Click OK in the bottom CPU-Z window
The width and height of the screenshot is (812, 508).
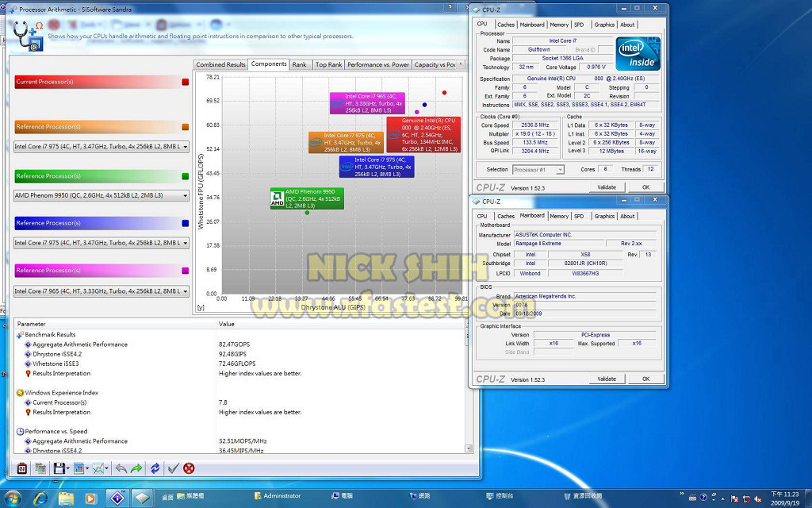645,379
